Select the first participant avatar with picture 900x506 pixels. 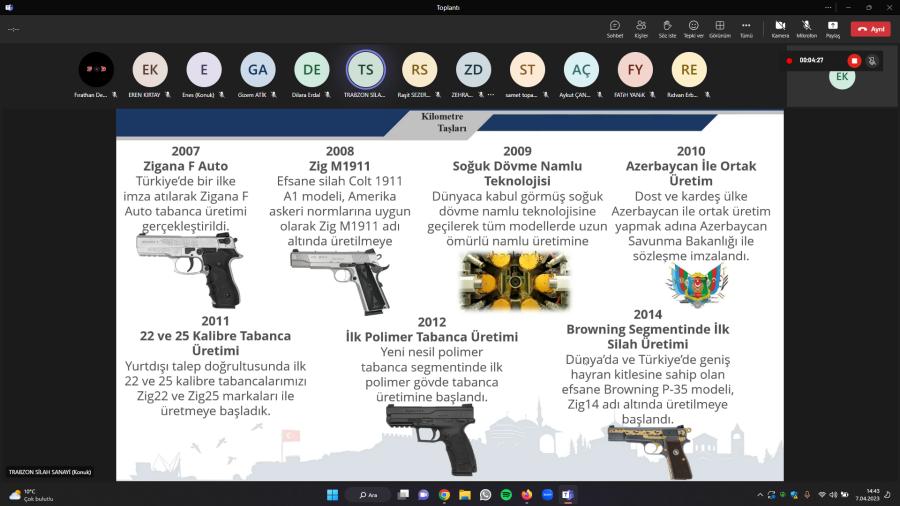(96, 69)
